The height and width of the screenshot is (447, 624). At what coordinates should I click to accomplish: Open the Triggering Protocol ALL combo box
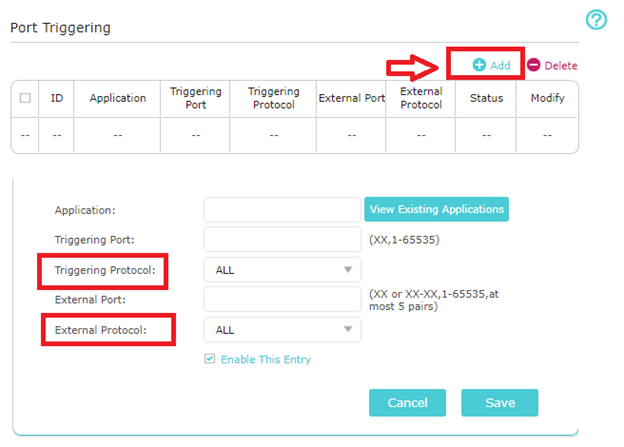click(283, 270)
